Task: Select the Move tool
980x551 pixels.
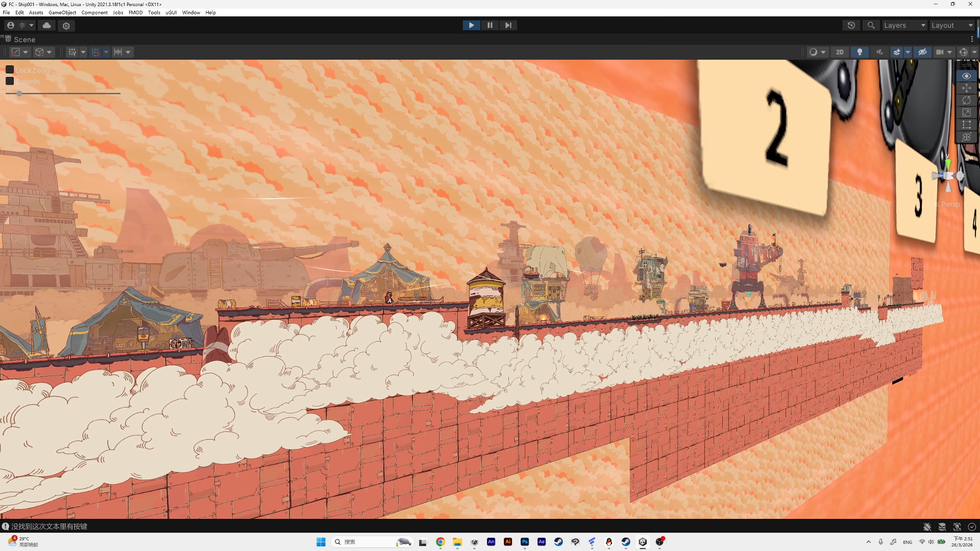Action: (x=967, y=88)
